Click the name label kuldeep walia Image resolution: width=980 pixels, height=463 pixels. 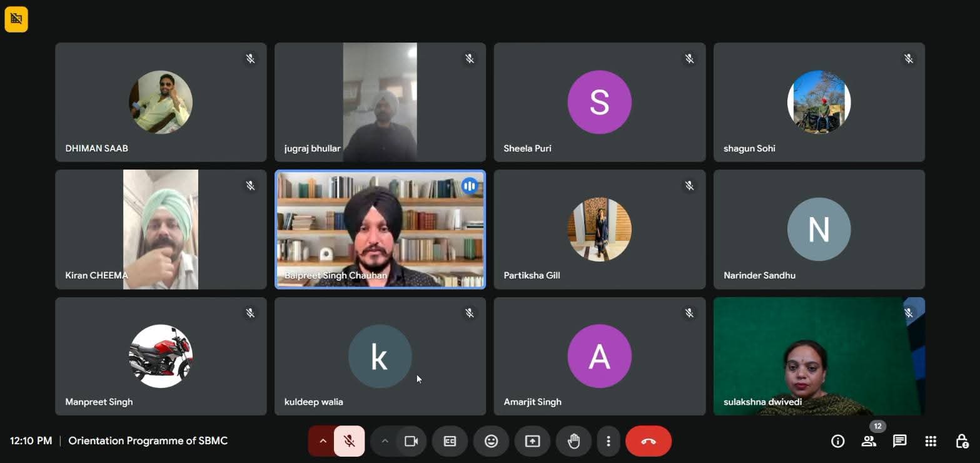(313, 402)
